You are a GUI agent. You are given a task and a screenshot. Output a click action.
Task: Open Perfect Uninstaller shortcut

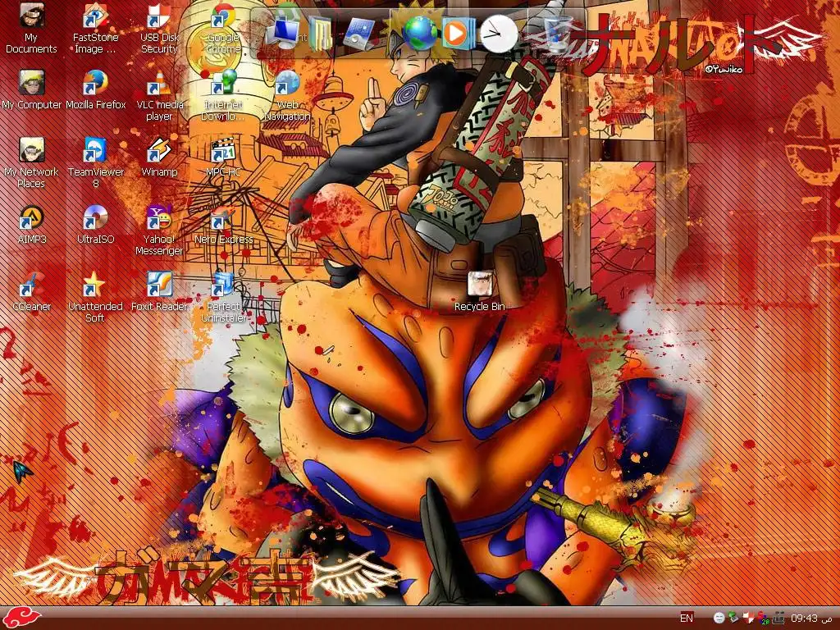223,297
